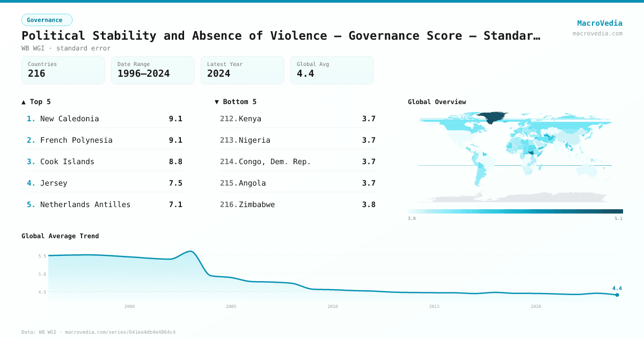Click the legend minimum value 3.9
644x338 pixels.
tap(412, 218)
